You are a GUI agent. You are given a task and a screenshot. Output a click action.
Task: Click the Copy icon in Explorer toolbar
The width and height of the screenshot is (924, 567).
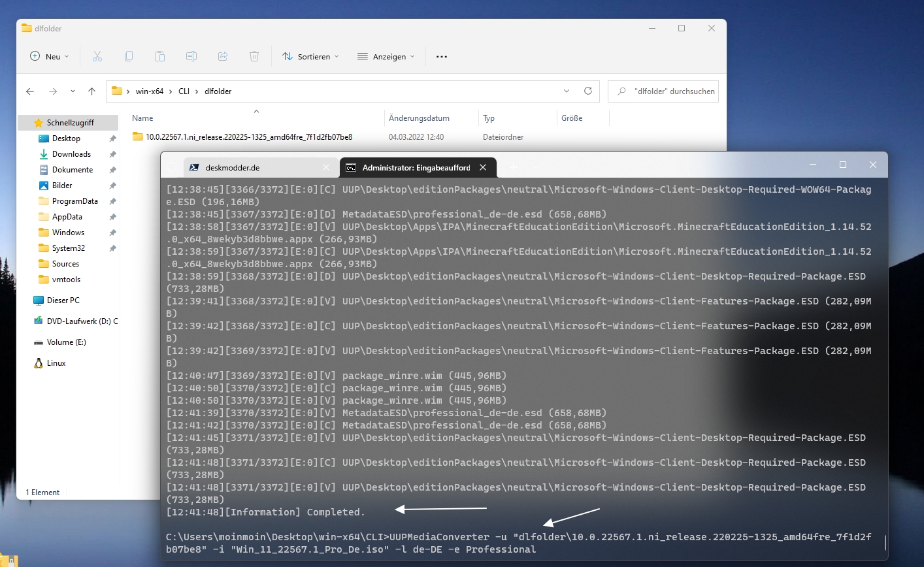(129, 57)
